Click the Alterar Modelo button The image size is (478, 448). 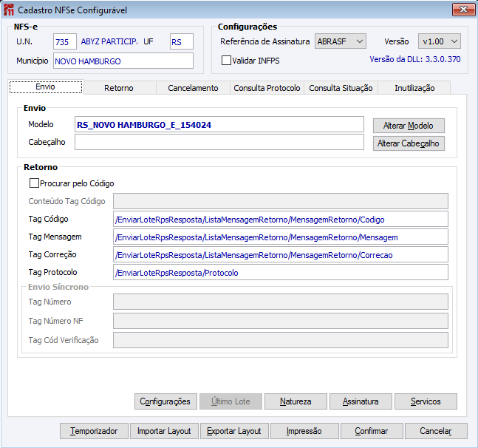point(409,126)
